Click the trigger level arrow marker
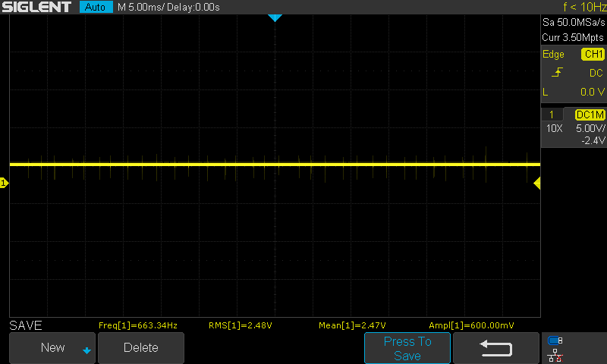The width and height of the screenshot is (607, 364). coord(537,183)
